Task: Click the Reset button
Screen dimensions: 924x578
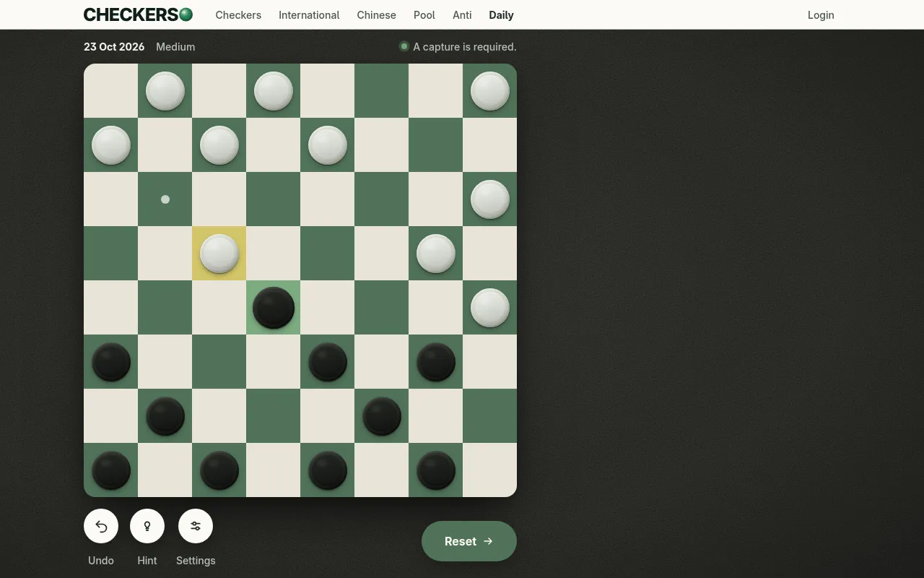Action: (x=469, y=541)
